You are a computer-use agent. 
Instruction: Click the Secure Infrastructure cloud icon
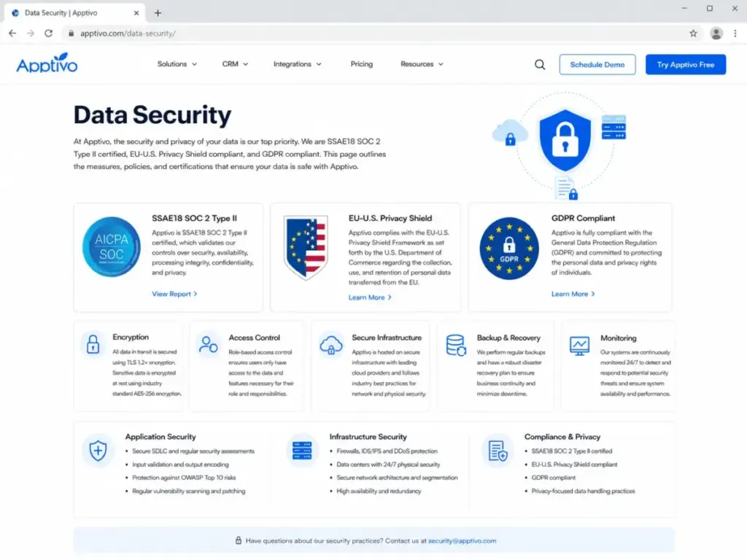[x=331, y=344]
